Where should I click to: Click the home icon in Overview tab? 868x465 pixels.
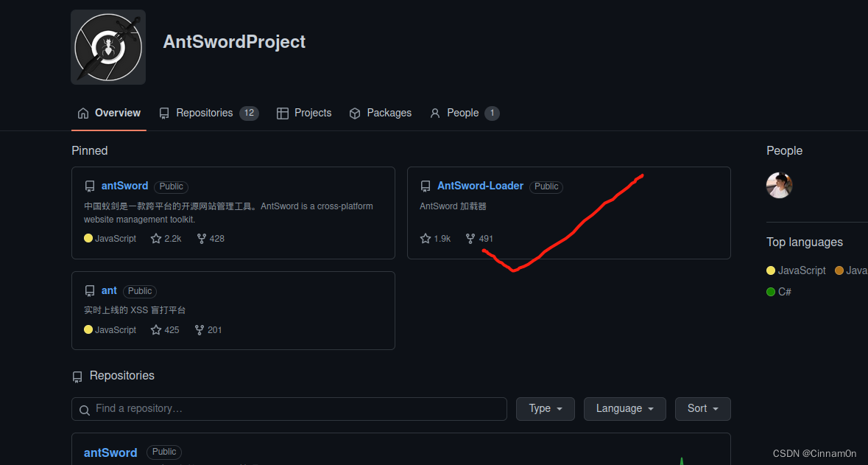coord(83,113)
